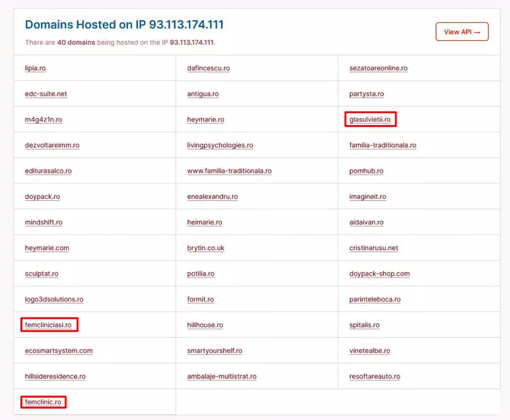This screenshot has width=510, height=420.
Task: Click the resoftareauto.ro link
Action: pyautogui.click(x=375, y=377)
